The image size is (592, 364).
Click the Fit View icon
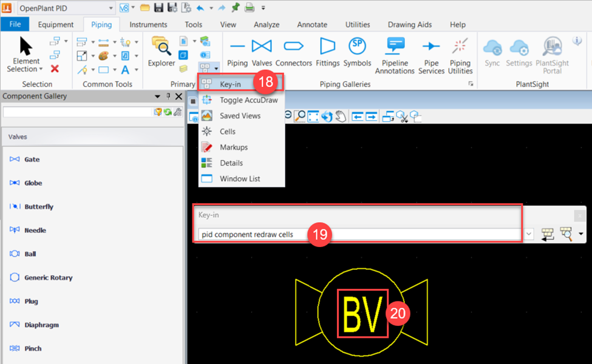click(313, 116)
